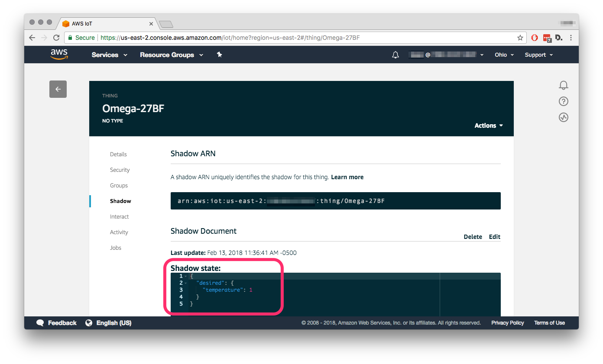The image size is (603, 364).
Task: Click the NO TYPE label under title
Action: coord(113,121)
